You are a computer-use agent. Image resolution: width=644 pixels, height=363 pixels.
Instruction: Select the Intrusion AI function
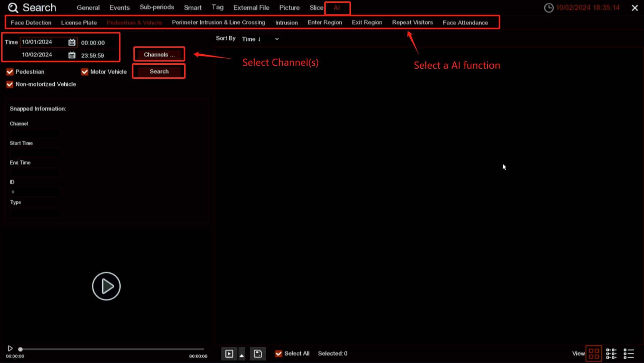coord(287,23)
